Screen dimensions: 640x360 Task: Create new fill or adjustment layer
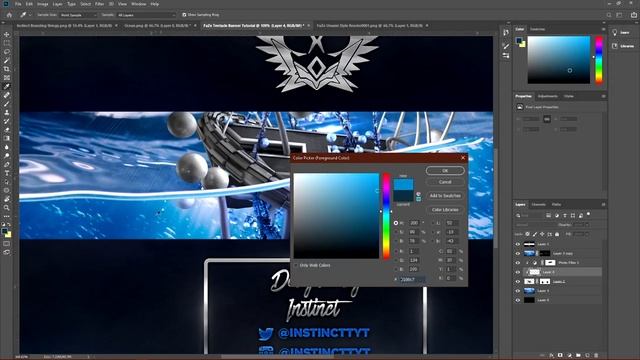coord(569,356)
